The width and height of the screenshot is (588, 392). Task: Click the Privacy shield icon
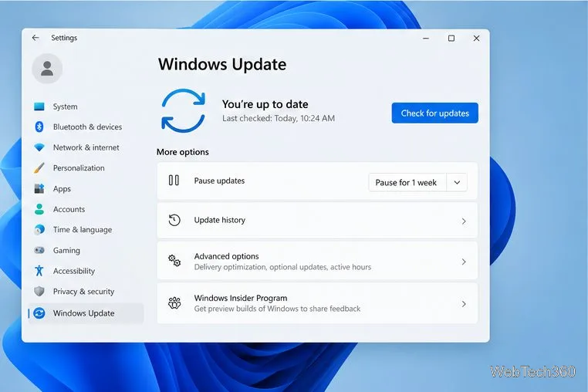coord(39,291)
